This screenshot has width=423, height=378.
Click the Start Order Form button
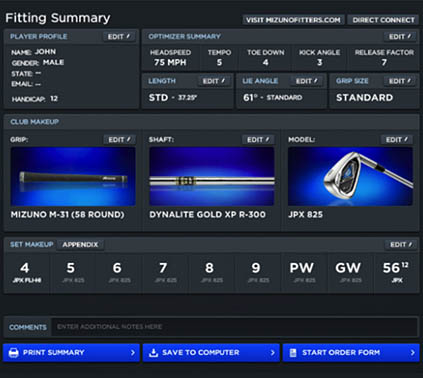pyautogui.click(x=351, y=353)
